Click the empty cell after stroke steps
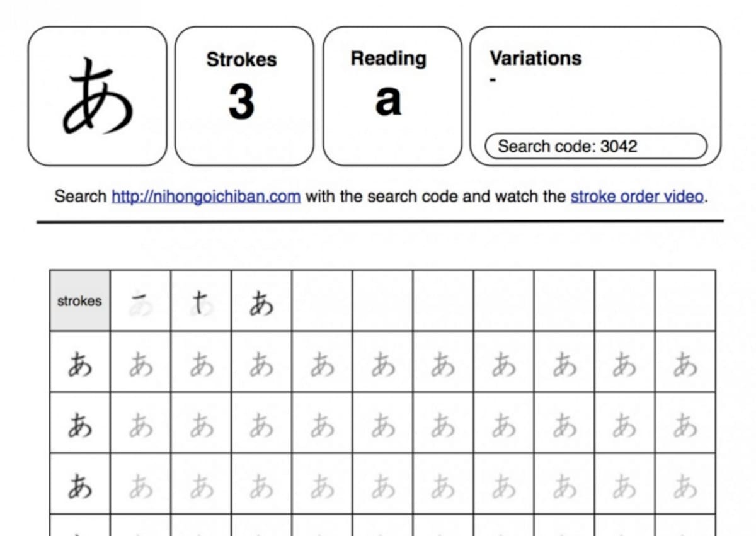 click(322, 301)
